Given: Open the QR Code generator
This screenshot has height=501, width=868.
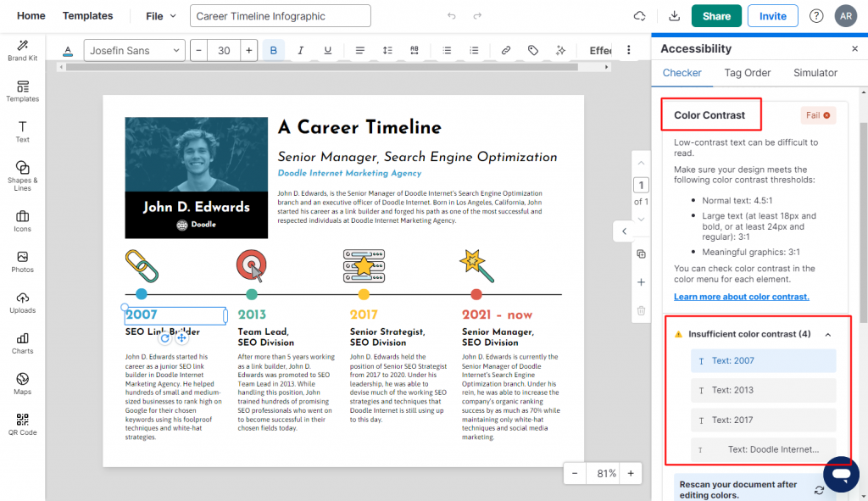Looking at the screenshot, I should (23, 425).
